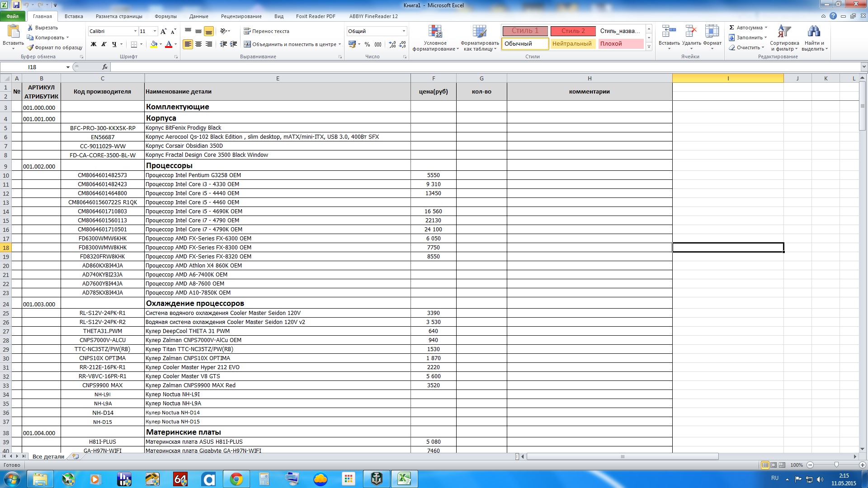Viewport: 868px width, 488px height.
Task: Expand Объединить и поместить в центре arrow
Action: 340,44
